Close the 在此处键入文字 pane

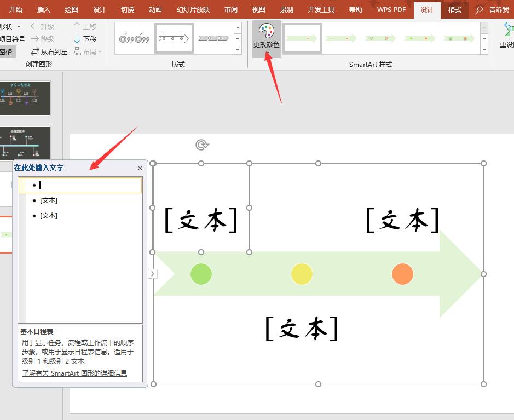(140, 168)
